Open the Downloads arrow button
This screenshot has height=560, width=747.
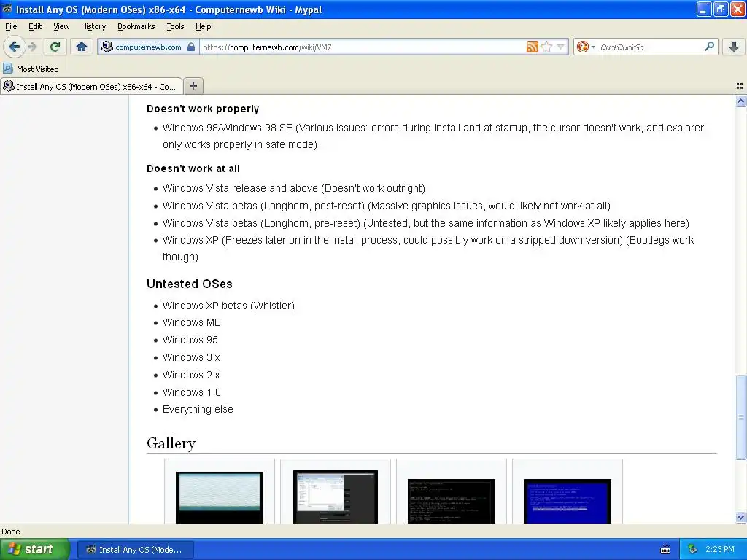(x=734, y=47)
